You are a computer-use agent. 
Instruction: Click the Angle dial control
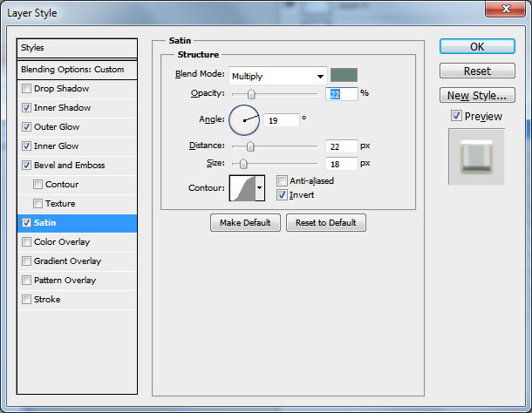244,120
